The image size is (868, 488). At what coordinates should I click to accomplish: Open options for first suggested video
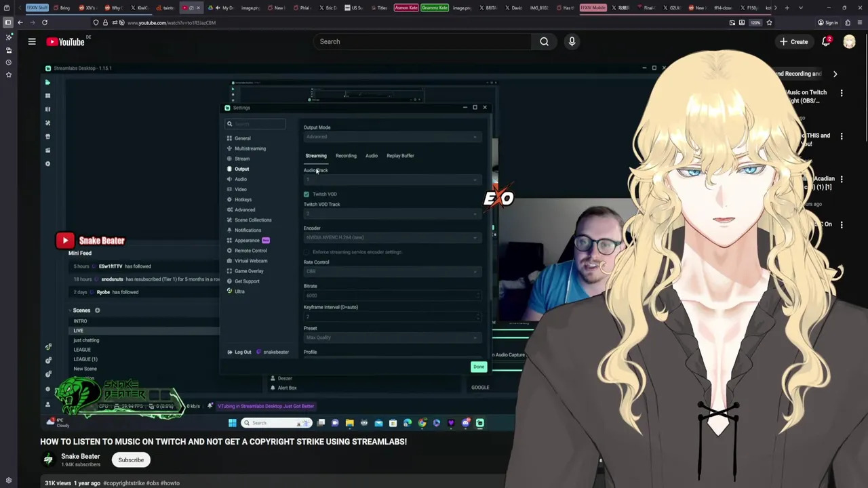click(x=842, y=93)
